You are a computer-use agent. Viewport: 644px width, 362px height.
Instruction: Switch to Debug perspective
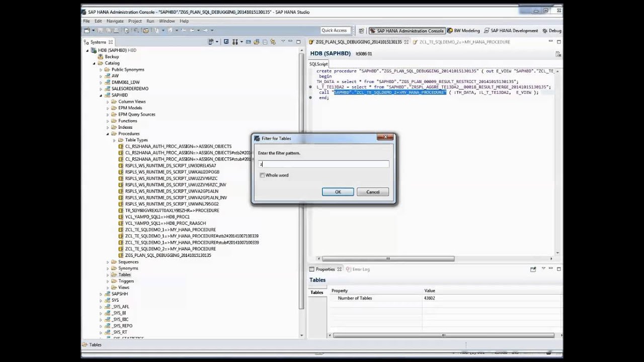[552, 31]
